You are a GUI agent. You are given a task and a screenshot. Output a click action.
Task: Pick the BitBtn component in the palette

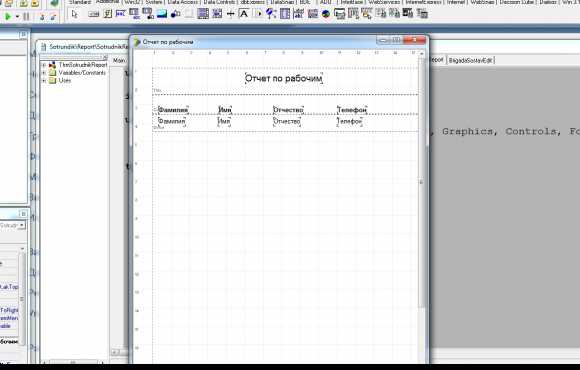[93, 14]
